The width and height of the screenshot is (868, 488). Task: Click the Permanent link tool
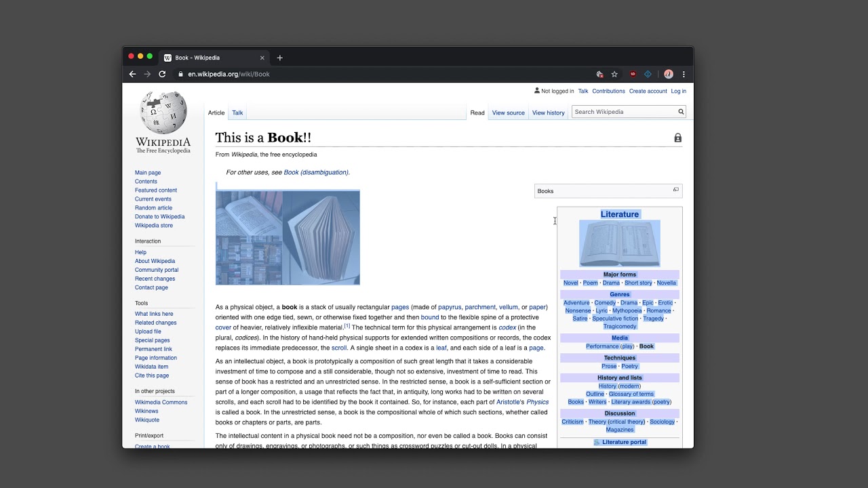tap(153, 349)
